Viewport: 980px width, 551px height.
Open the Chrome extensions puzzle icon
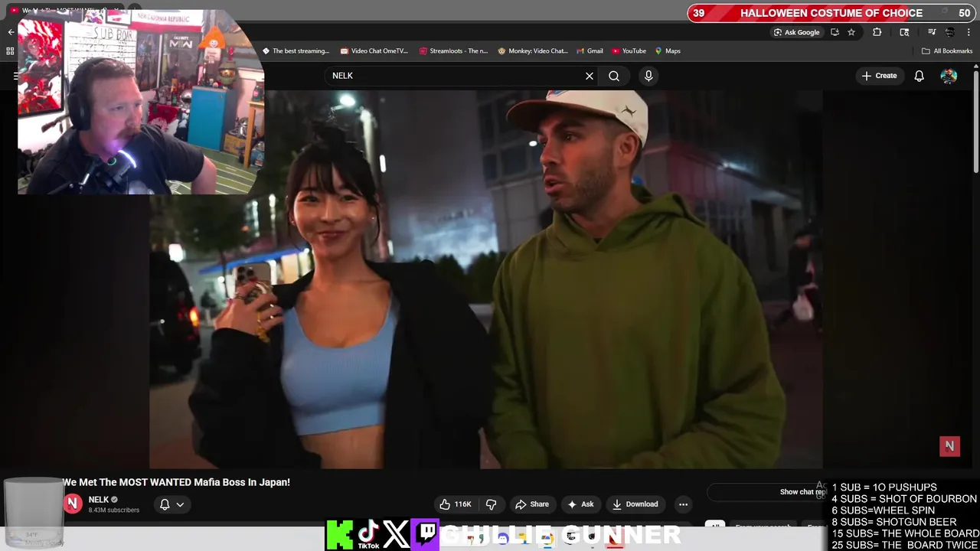[877, 32]
